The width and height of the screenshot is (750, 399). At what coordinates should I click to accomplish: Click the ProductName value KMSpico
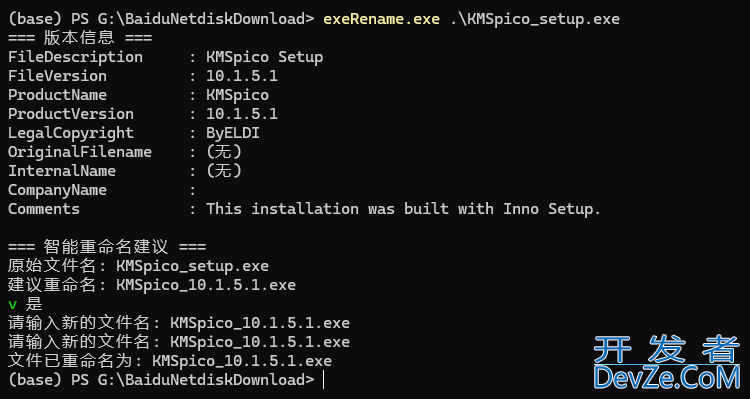click(x=238, y=95)
